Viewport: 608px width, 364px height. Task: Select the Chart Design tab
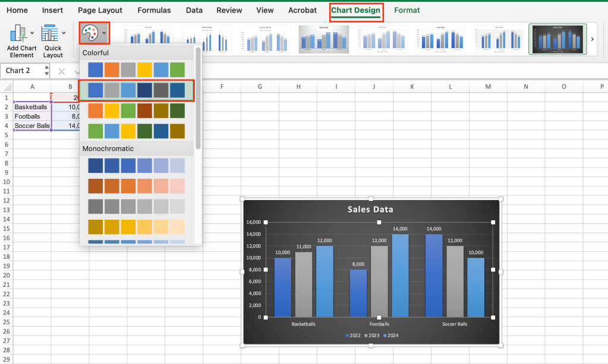tap(355, 11)
